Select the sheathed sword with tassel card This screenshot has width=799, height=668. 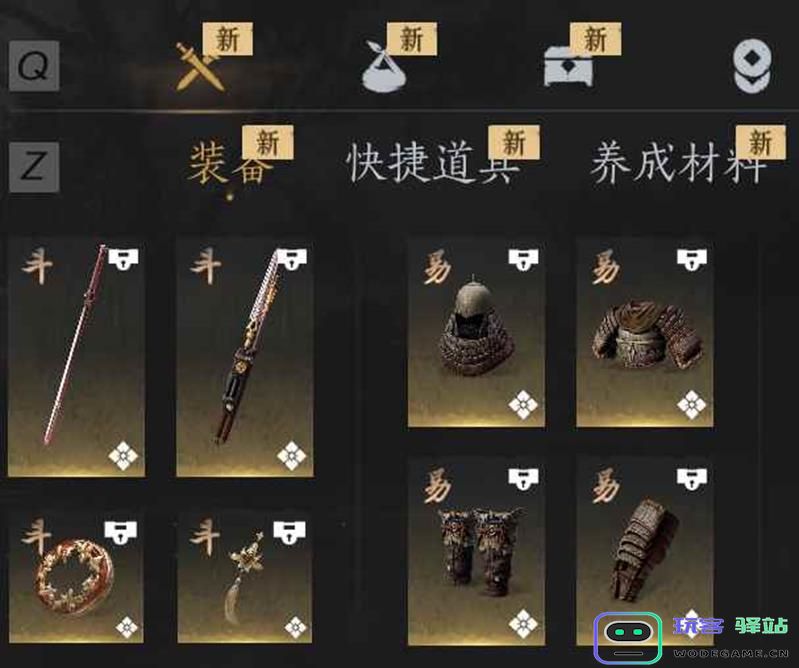point(245,359)
